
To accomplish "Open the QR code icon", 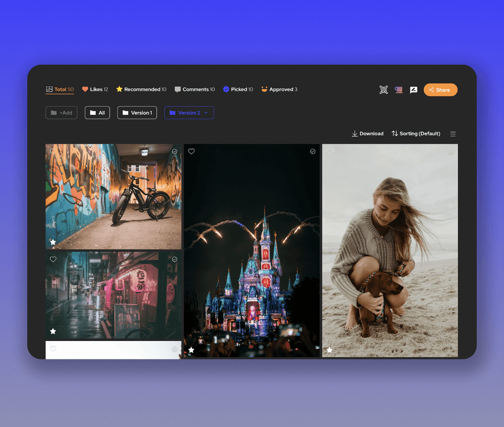I will click(383, 90).
